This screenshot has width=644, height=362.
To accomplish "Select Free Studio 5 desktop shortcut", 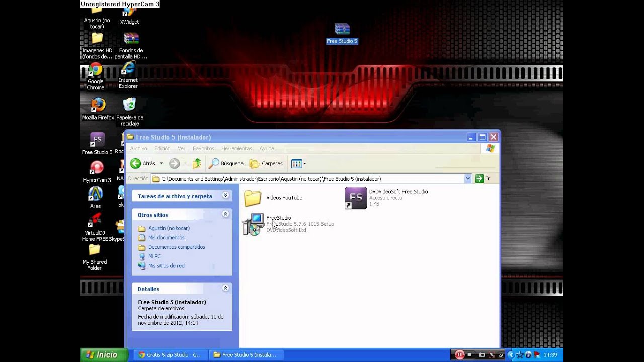I will point(97,144).
